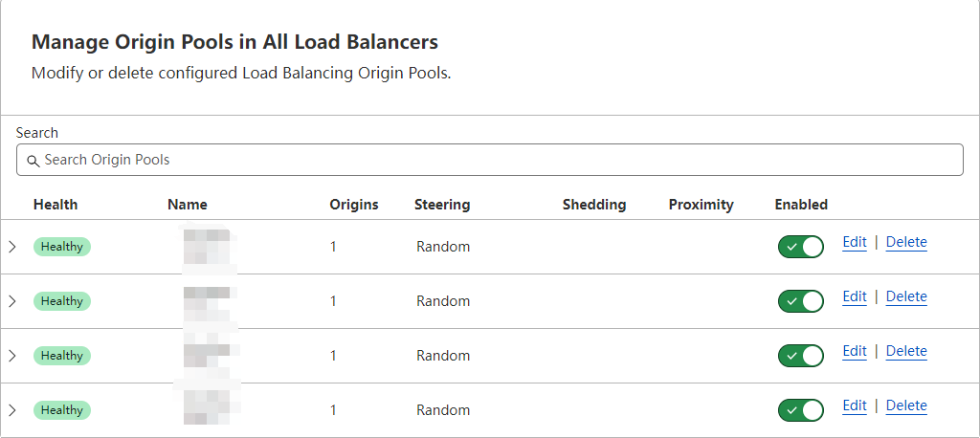The image size is (980, 438).
Task: Delete the third origin pool
Action: 906,351
